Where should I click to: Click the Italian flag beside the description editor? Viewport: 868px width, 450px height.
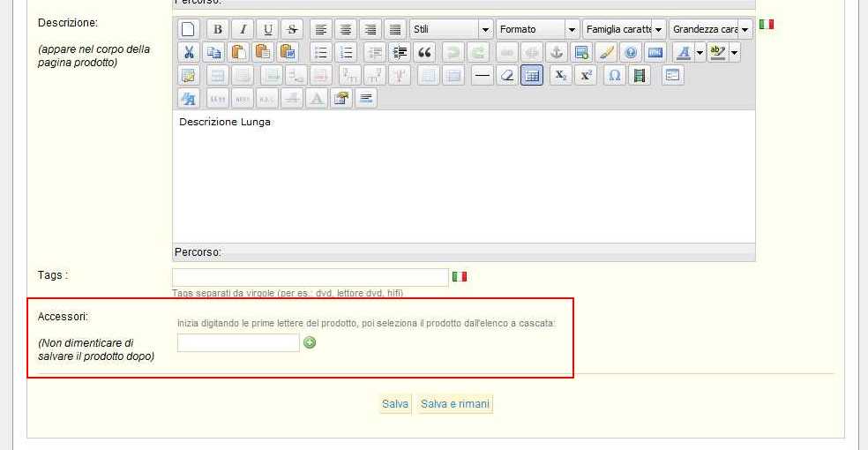(767, 24)
